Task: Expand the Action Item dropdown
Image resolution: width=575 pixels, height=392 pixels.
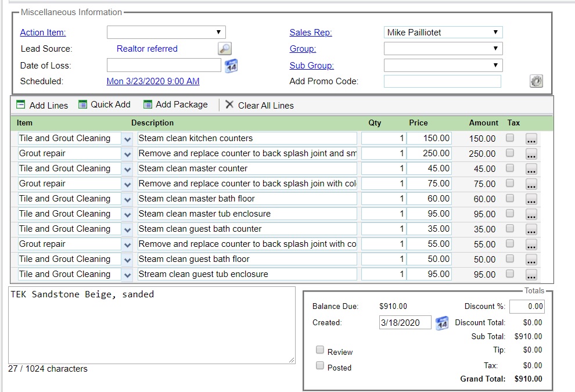Action: 166,33
